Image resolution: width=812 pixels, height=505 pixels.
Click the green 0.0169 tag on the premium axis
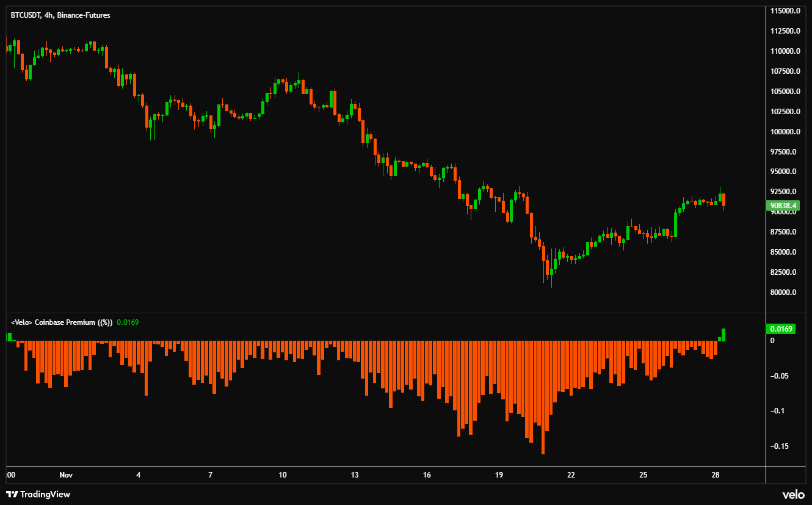pos(781,329)
